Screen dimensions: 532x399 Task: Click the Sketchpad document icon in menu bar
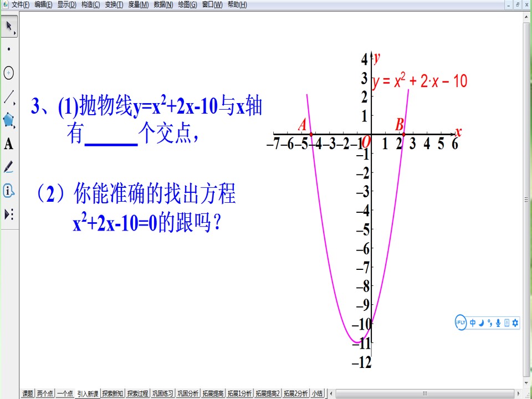[x=5, y=5]
